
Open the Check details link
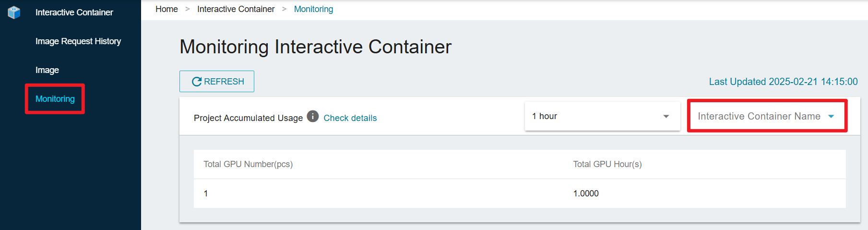point(350,118)
